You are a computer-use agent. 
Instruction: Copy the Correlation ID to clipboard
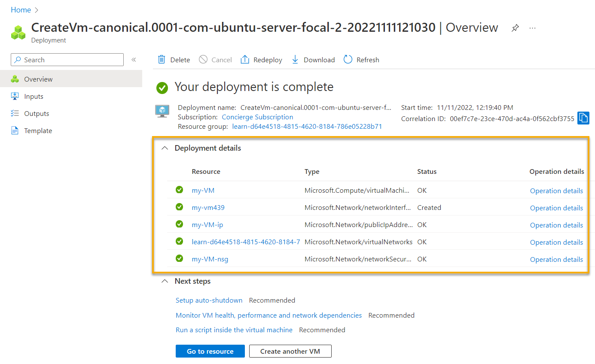583,118
